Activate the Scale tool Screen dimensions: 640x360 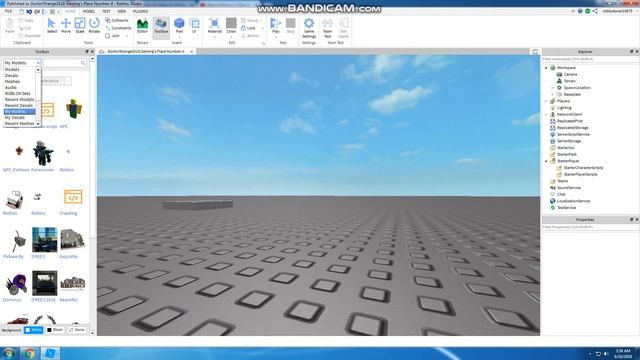point(80,26)
